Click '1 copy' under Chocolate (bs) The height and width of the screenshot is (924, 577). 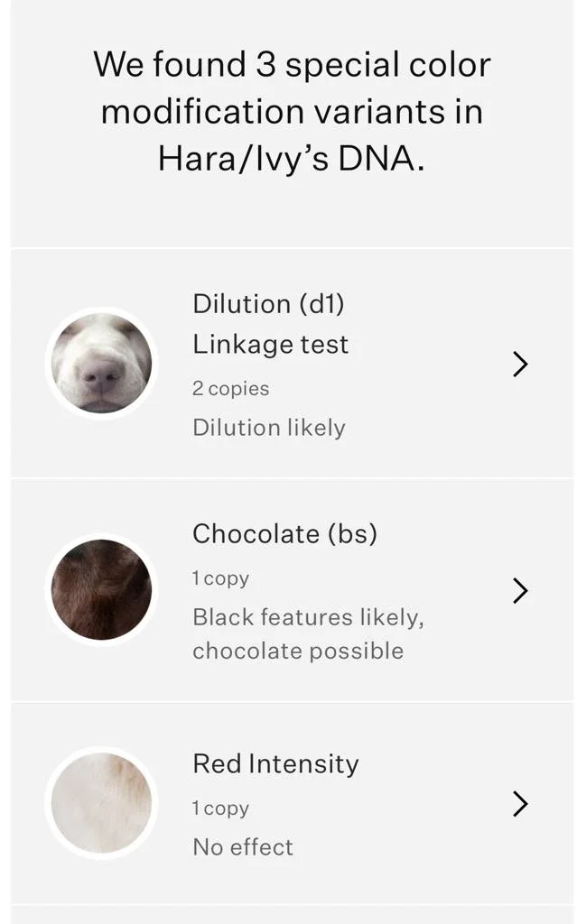220,578
